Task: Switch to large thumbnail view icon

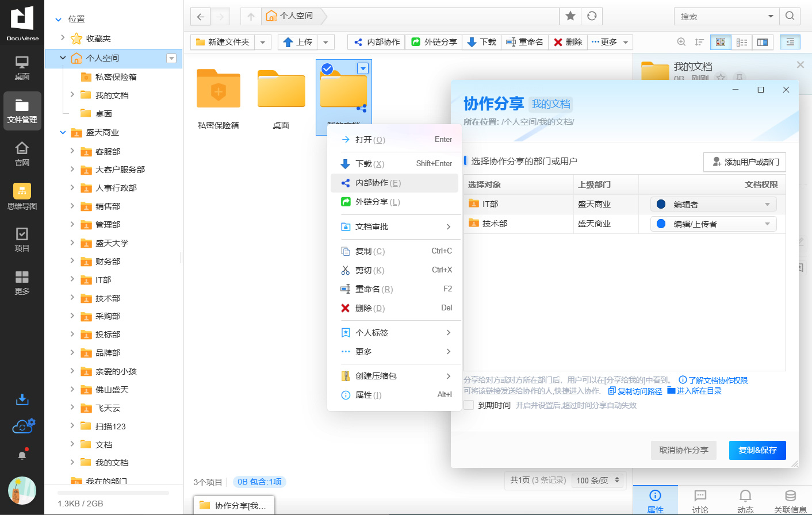Action: click(x=720, y=42)
